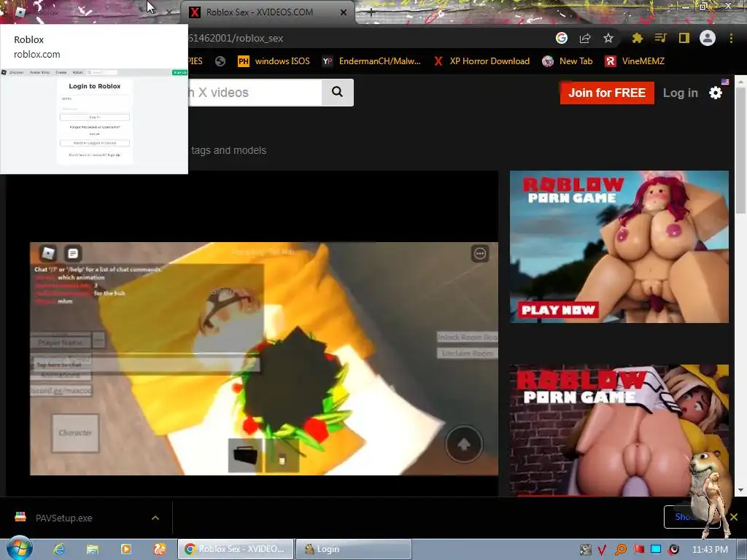Click the site search input field
The height and width of the screenshot is (560, 747).
(255, 93)
